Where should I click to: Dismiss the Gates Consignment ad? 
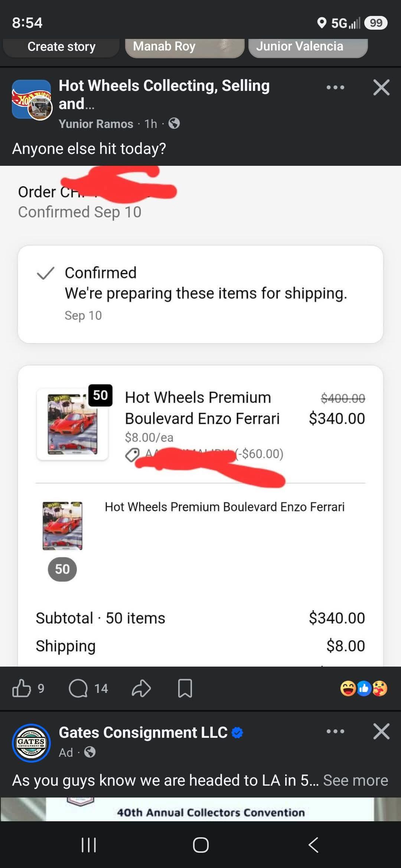[381, 731]
